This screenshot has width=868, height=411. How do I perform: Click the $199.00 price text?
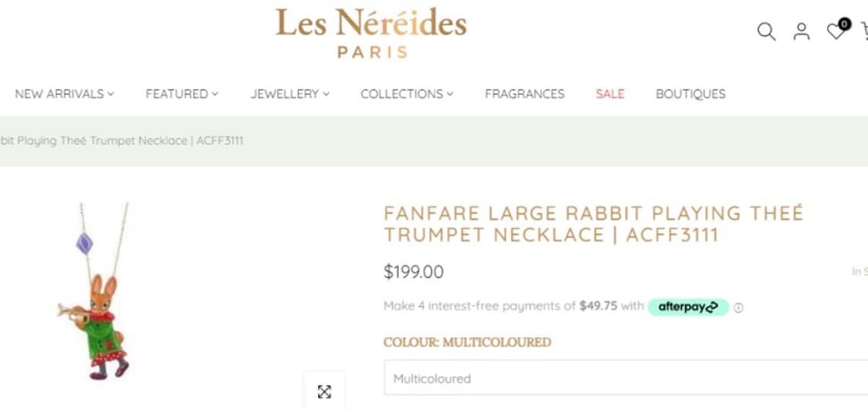[x=414, y=271]
